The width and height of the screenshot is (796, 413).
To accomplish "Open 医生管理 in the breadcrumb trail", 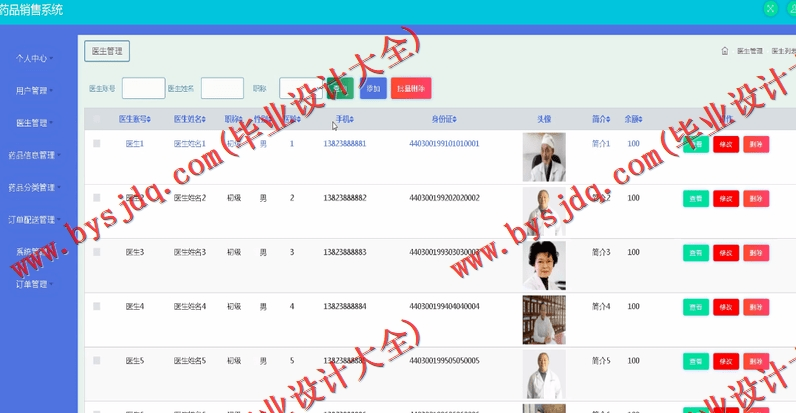I will coord(750,51).
